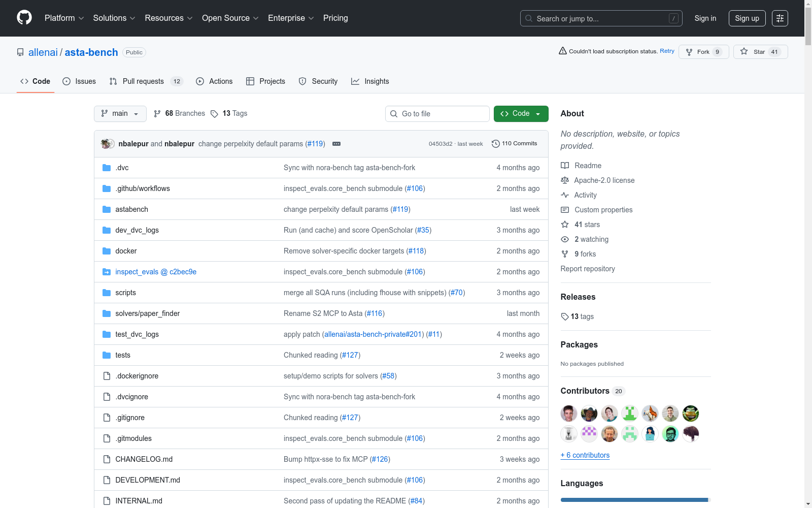
Task: Click the nbalepur commit author avatar
Action: [107, 144]
